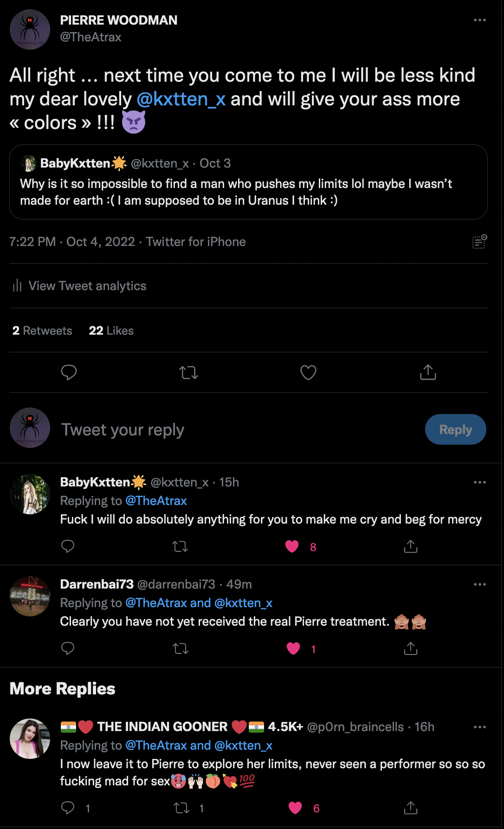
Task: Open the conversation controls icon beside timestamp
Action: [479, 242]
